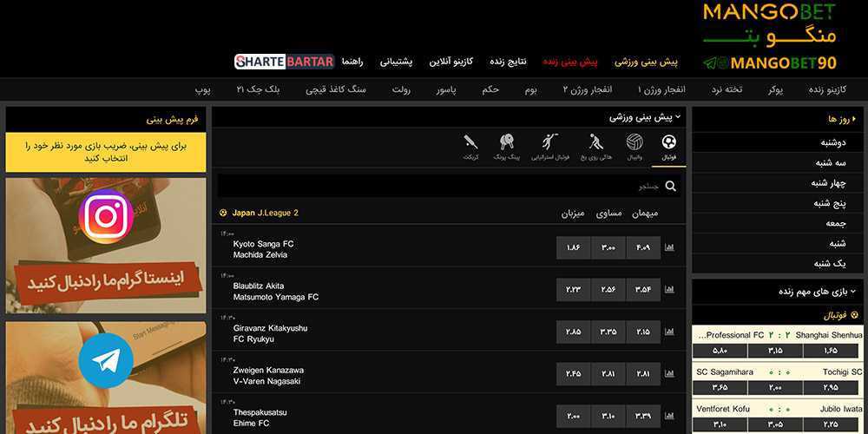
Task: Select the ping pong sport icon
Action: (x=508, y=146)
